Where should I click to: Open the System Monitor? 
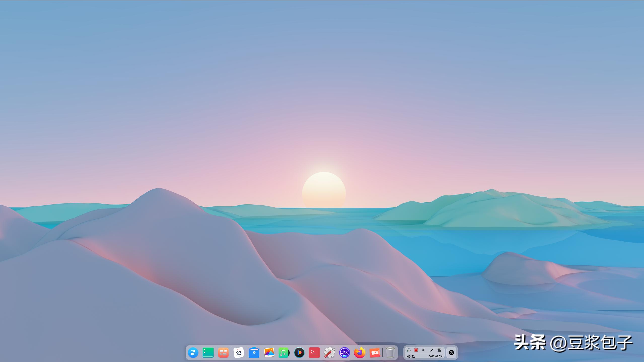point(345,352)
